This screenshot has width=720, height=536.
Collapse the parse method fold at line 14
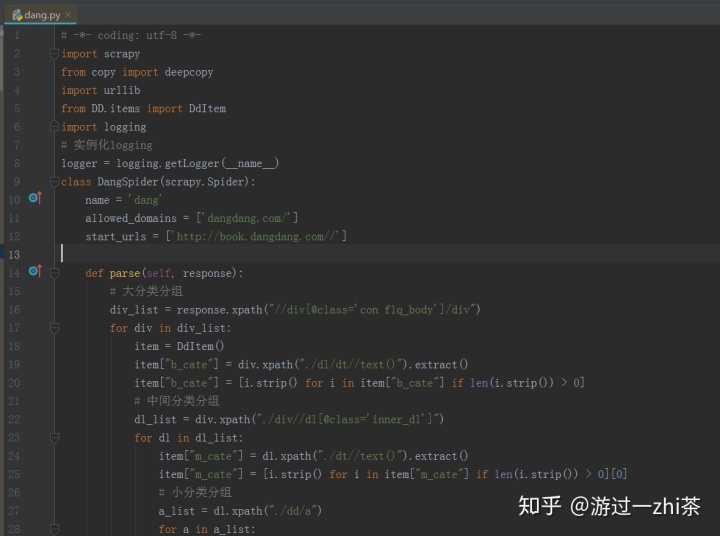(x=54, y=273)
